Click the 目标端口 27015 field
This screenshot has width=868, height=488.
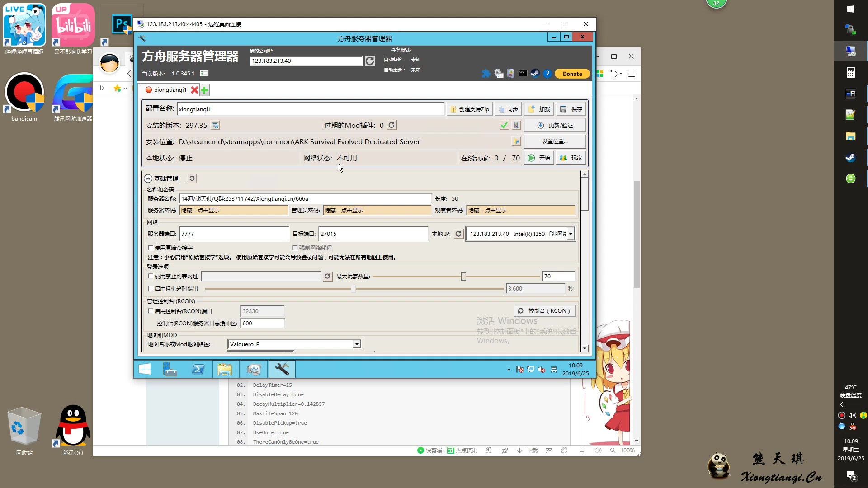(x=373, y=234)
